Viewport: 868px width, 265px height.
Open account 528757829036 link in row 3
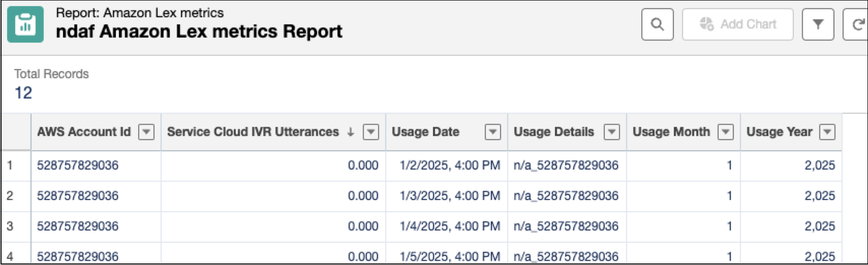pyautogui.click(x=78, y=226)
